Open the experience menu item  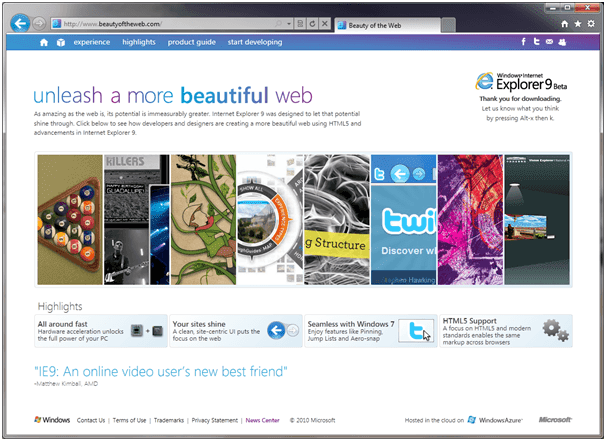coord(92,42)
